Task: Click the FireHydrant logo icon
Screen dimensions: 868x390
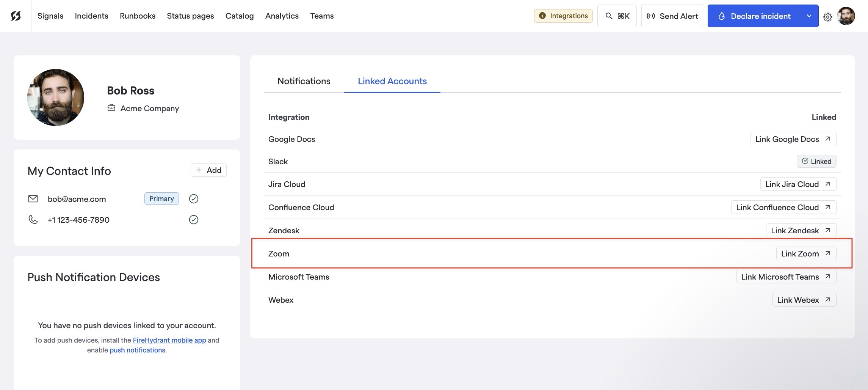Action: click(x=16, y=16)
